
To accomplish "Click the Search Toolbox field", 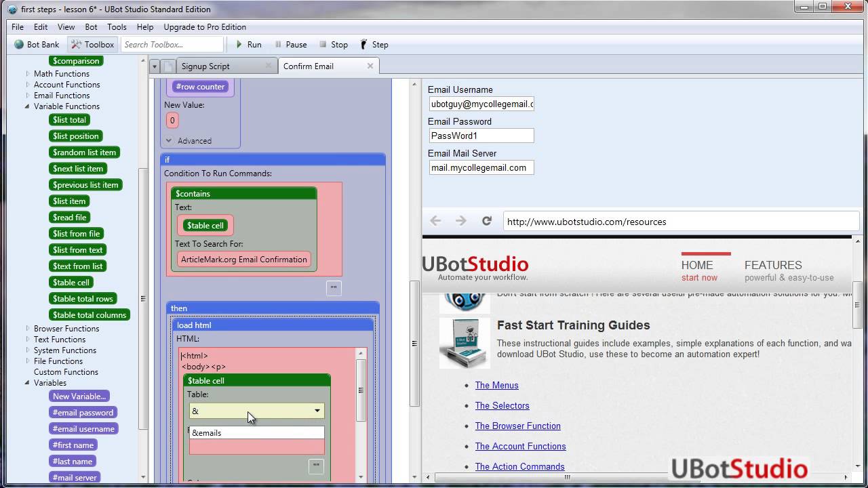I will coord(172,45).
